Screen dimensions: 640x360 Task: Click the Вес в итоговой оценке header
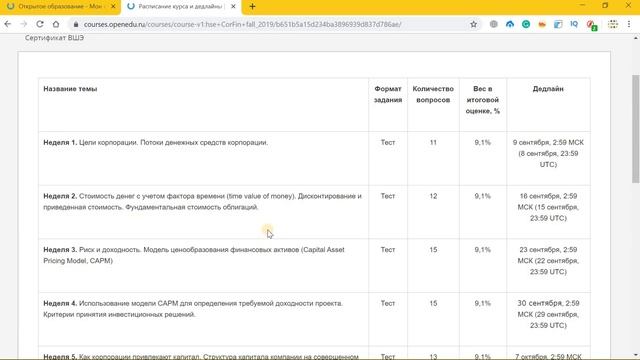tap(482, 100)
